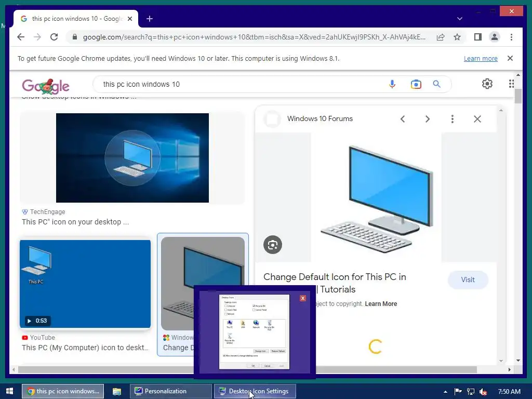Close the Desktop Icon Settings taskbar preview

click(x=303, y=298)
